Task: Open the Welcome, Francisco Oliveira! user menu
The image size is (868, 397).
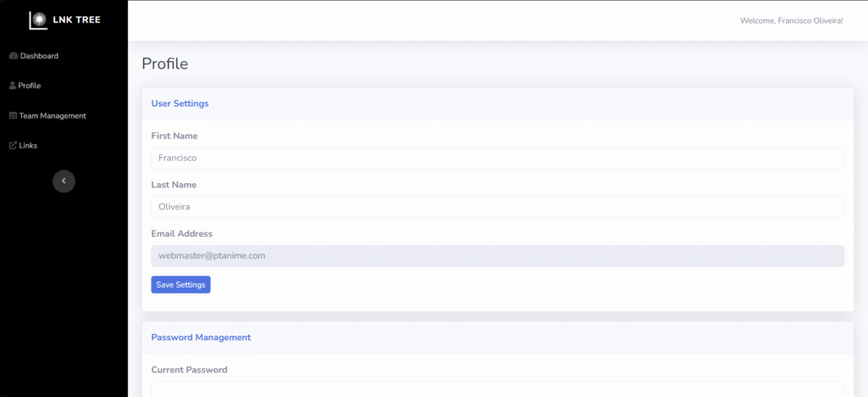Action: click(x=791, y=20)
